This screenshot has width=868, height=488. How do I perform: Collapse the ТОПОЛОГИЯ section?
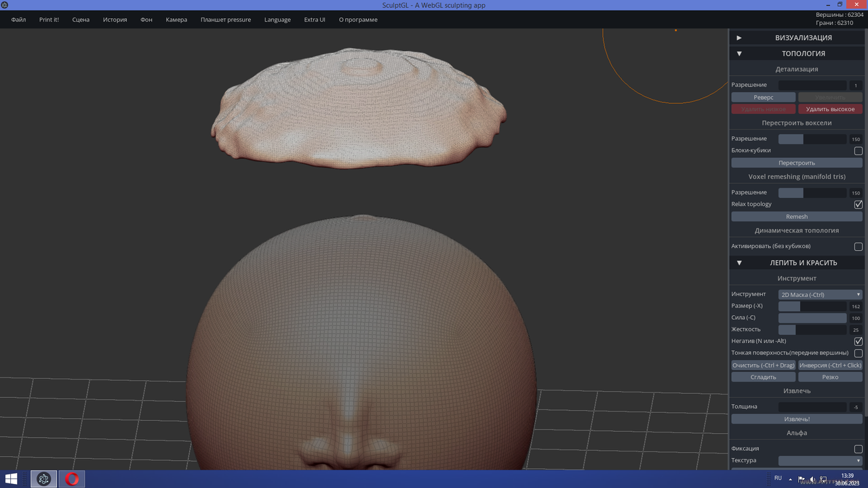796,53
